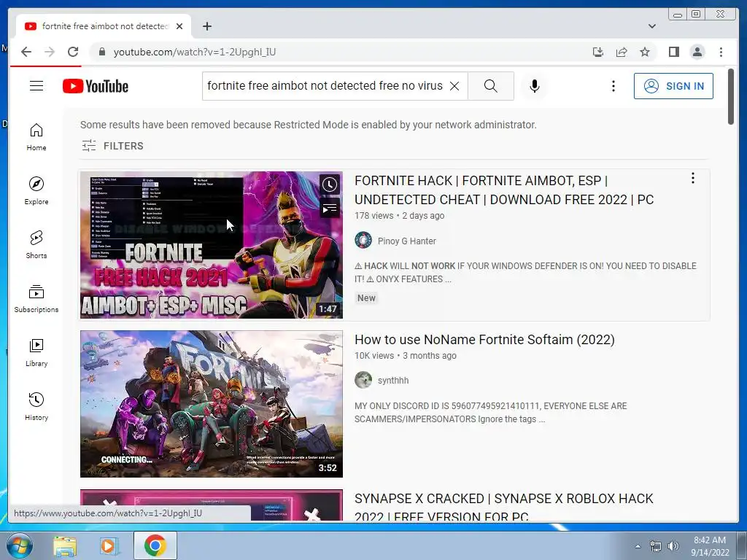Add Fortnite Hack video to Watch later
Viewport: 747px width, 560px height.
(x=329, y=184)
